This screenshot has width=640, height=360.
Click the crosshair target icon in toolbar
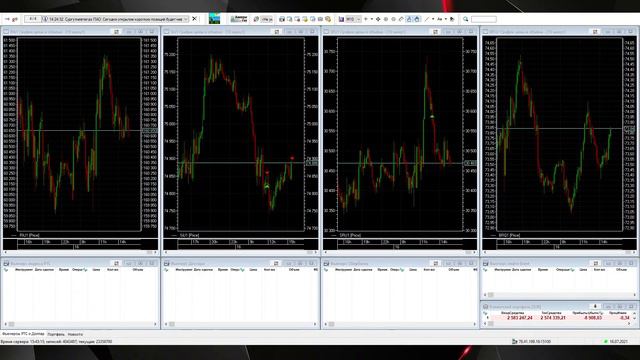(378, 19)
